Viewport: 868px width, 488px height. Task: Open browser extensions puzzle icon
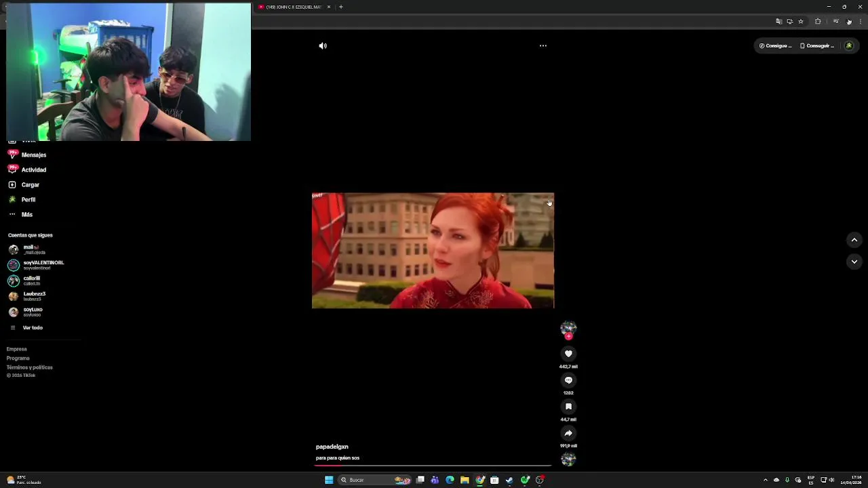tap(818, 22)
